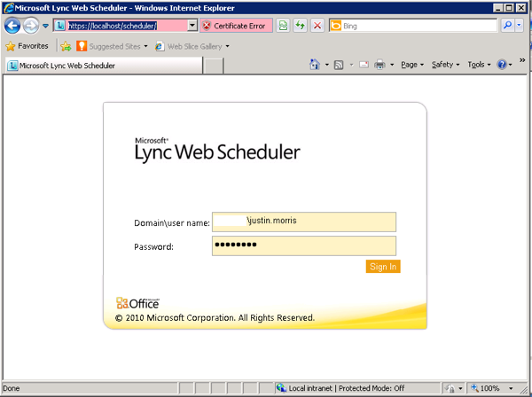532x397 pixels.
Task: Click the Home icon in command bar
Action: click(x=315, y=65)
